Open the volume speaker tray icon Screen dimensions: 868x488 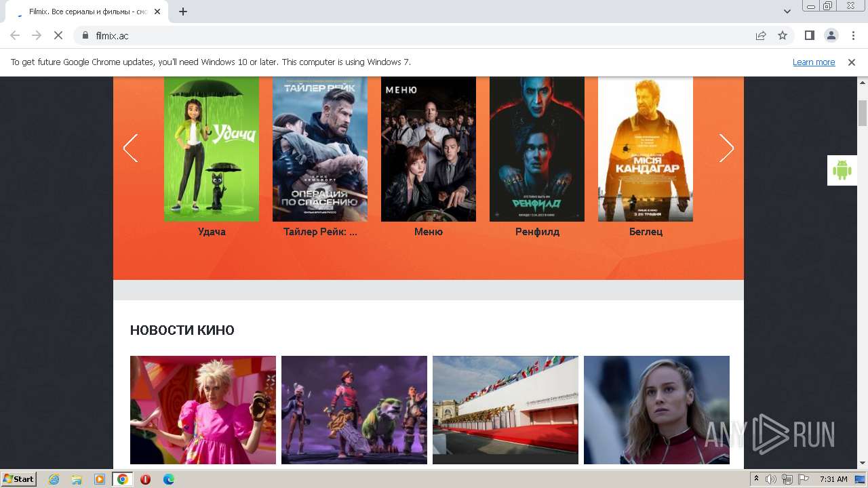[x=771, y=479]
